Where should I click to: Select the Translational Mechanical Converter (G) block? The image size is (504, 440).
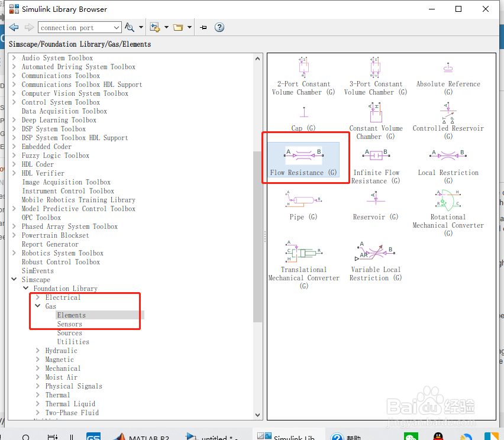coord(303,265)
